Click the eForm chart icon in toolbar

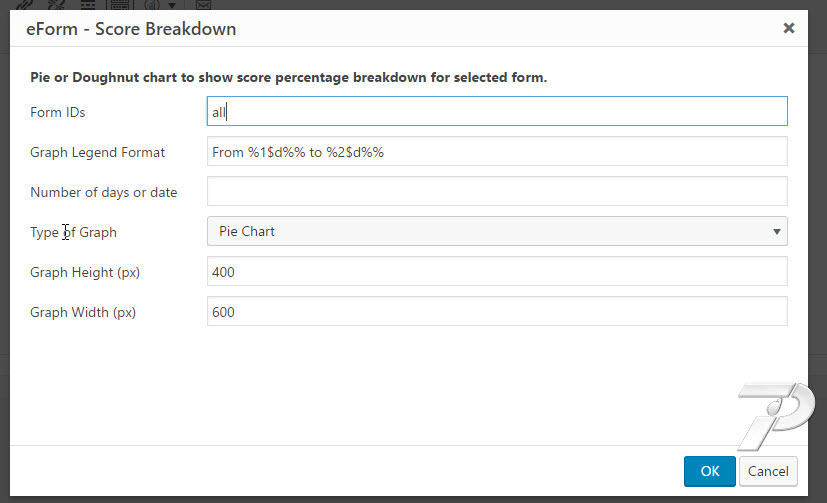(152, 4)
